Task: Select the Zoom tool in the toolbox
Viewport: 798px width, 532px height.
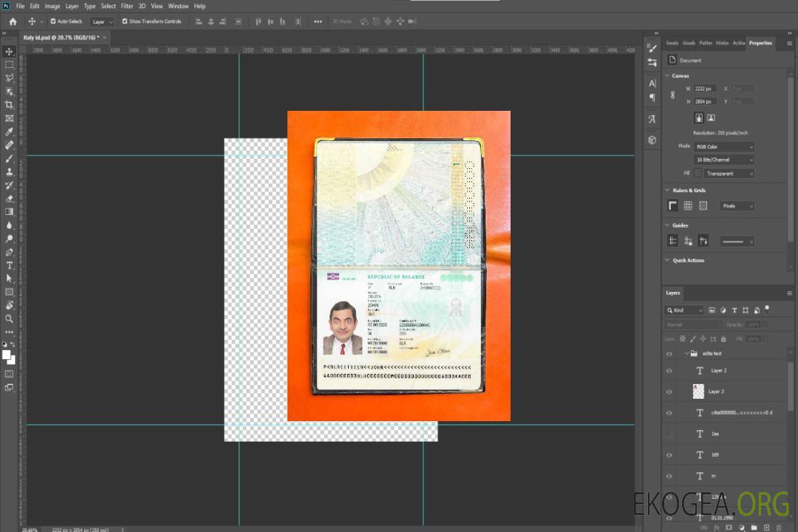Action: 9,318
